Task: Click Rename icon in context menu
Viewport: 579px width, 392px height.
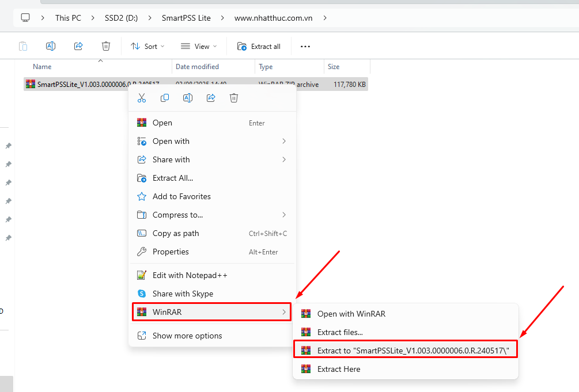Action: [x=188, y=98]
